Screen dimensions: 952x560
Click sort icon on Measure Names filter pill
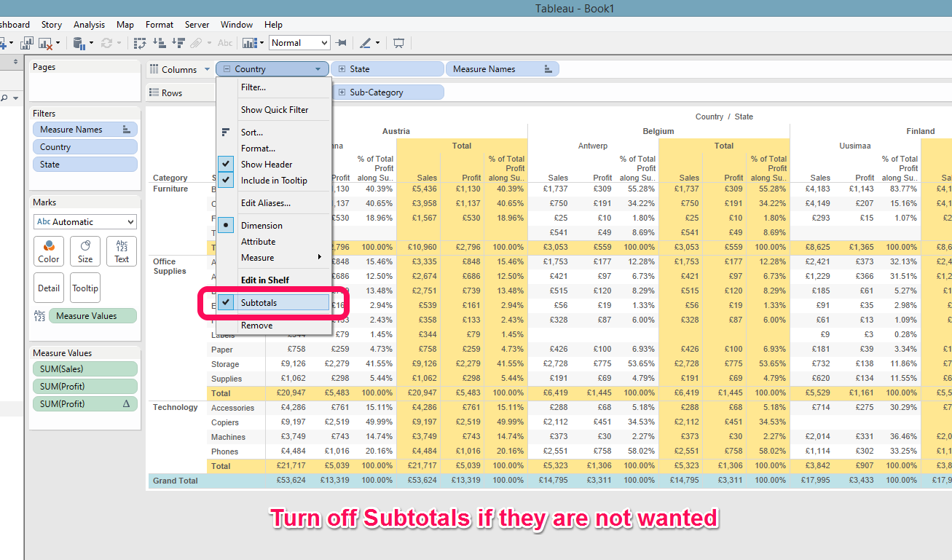click(126, 130)
